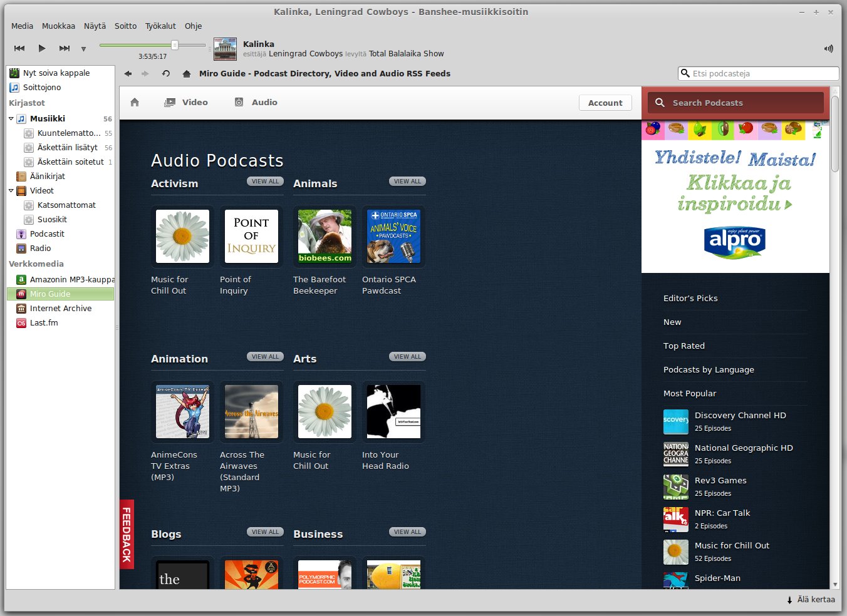
Task: Collapse the Videot library tree
Action: click(11, 190)
